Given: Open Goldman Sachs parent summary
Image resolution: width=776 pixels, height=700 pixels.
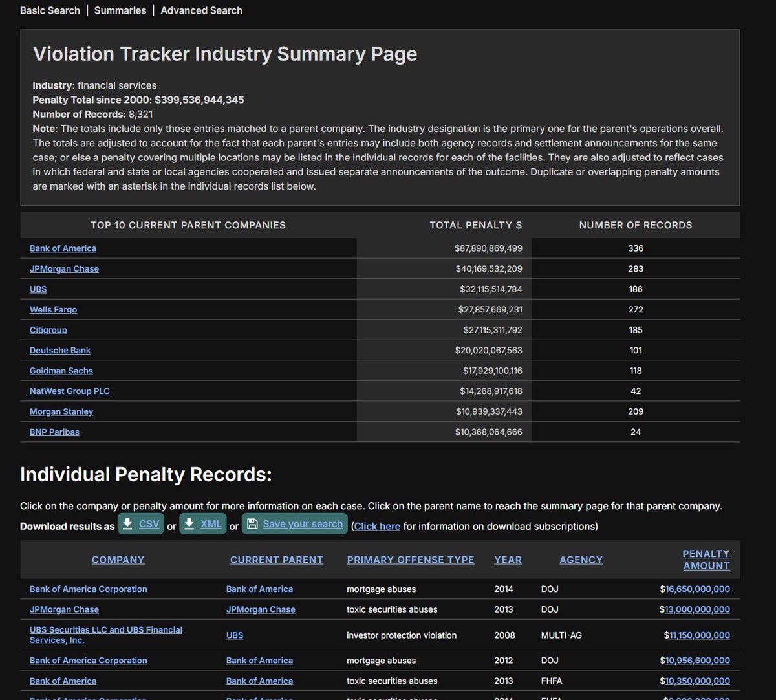Looking at the screenshot, I should (x=61, y=371).
